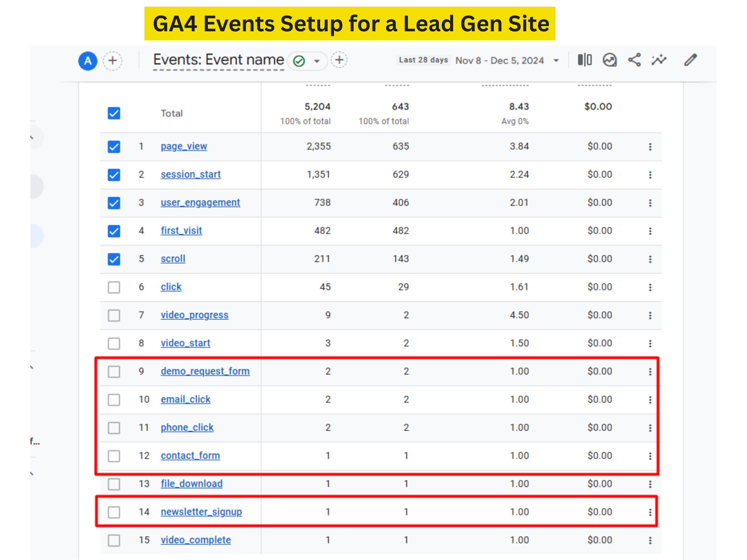Tick the checkbox for video_complete
Screen dimensions: 747x560
tap(114, 540)
